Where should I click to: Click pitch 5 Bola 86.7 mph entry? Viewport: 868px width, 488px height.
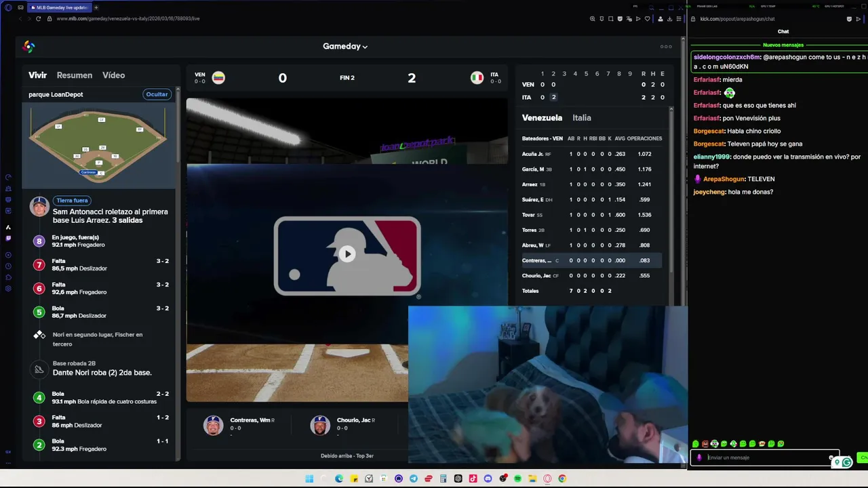point(102,312)
